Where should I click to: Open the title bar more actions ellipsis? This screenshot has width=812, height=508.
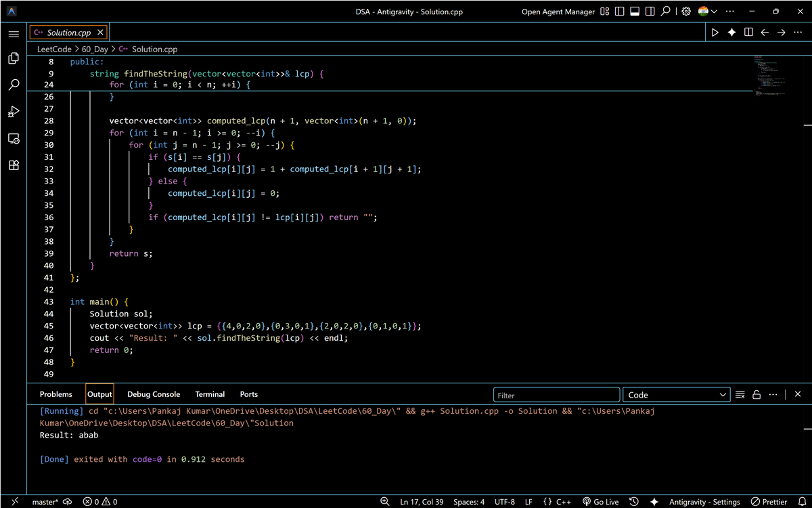(729, 12)
